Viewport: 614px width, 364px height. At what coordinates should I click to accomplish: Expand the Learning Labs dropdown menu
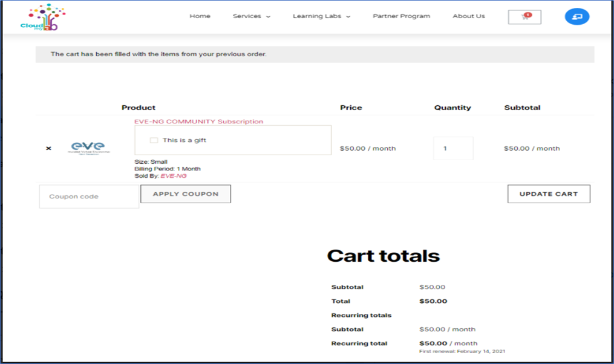pyautogui.click(x=321, y=16)
